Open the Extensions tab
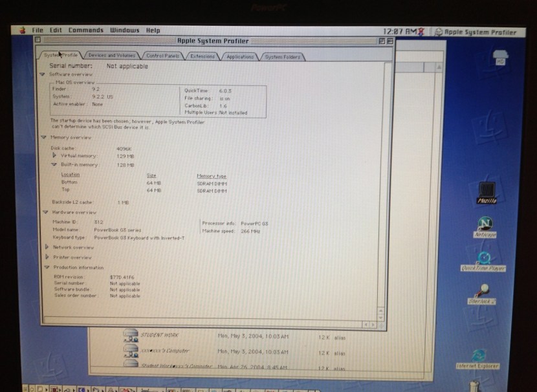This screenshot has height=392, width=537. 202,56
